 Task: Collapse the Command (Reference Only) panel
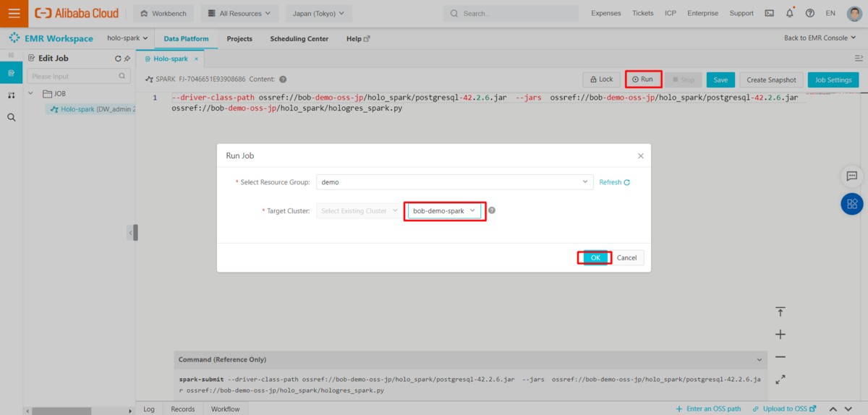pyautogui.click(x=758, y=359)
